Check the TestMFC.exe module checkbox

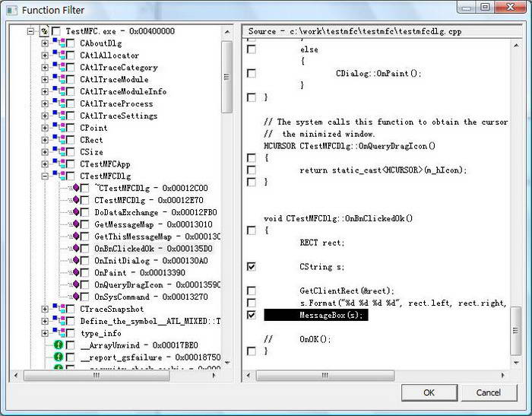[x=56, y=31]
